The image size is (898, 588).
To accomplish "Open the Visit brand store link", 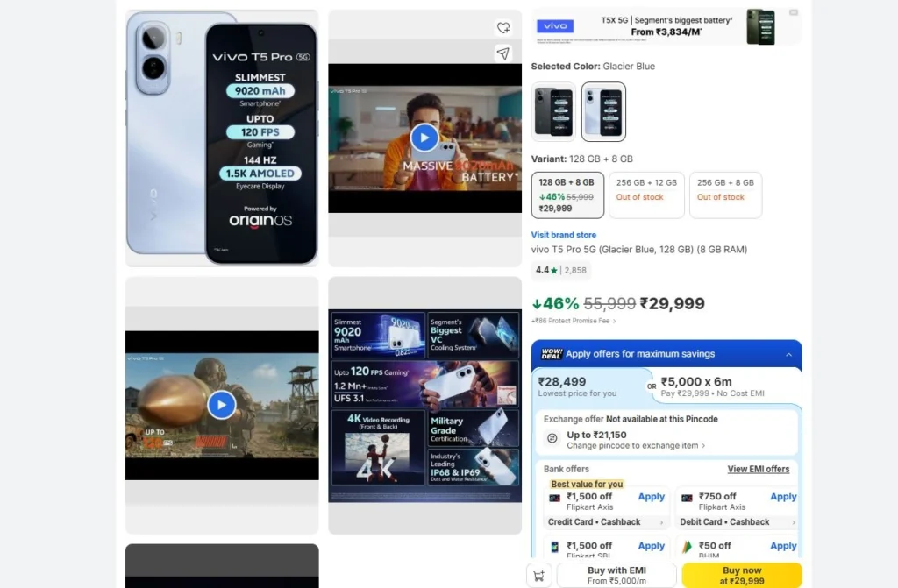I will point(564,235).
